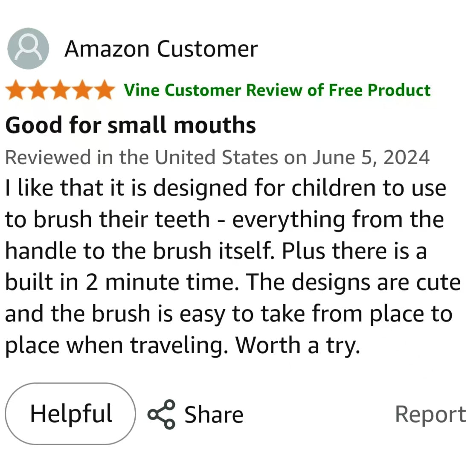The height and width of the screenshot is (476, 476).
Task: Open Vine Customer Review of Free Product
Action: 277,90
